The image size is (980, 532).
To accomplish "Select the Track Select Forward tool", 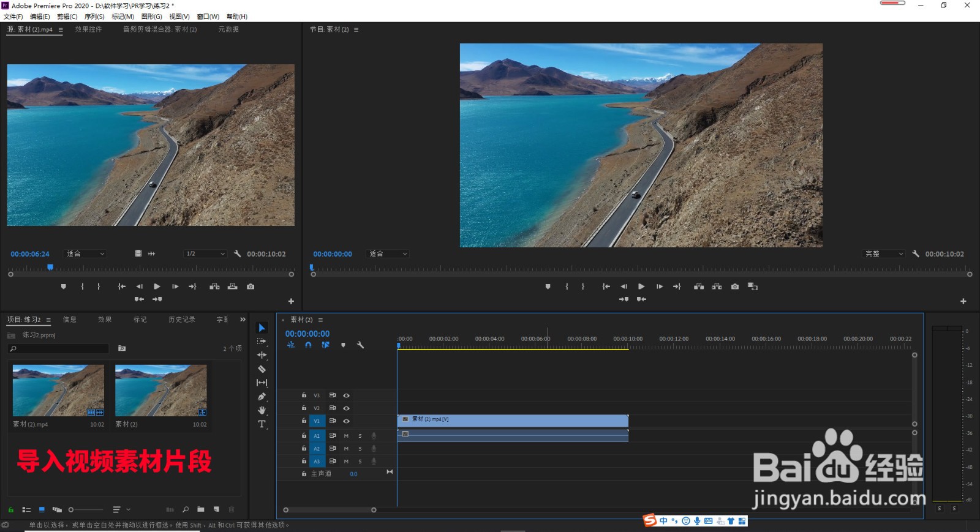I will (x=262, y=342).
